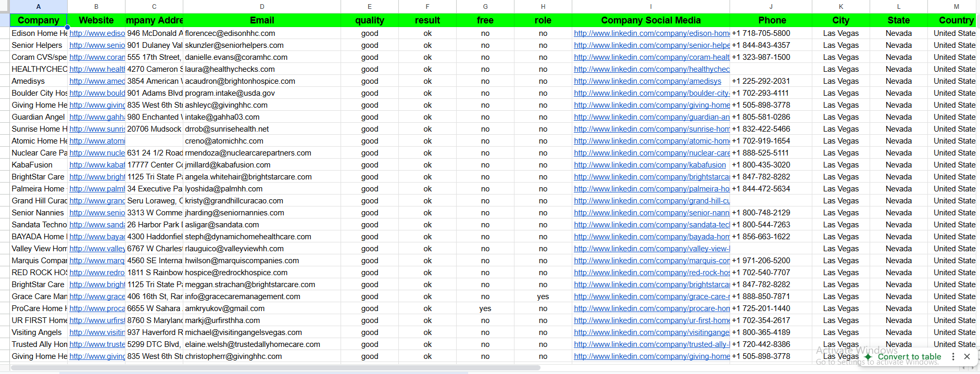The height and width of the screenshot is (374, 980).
Task: Select the green Email header cell
Action: [x=262, y=20]
